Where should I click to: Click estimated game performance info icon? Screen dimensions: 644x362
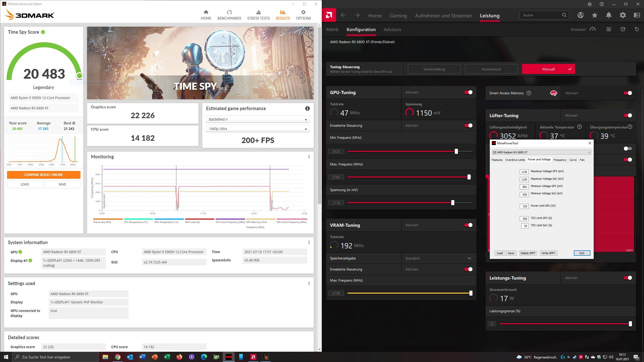307,109
